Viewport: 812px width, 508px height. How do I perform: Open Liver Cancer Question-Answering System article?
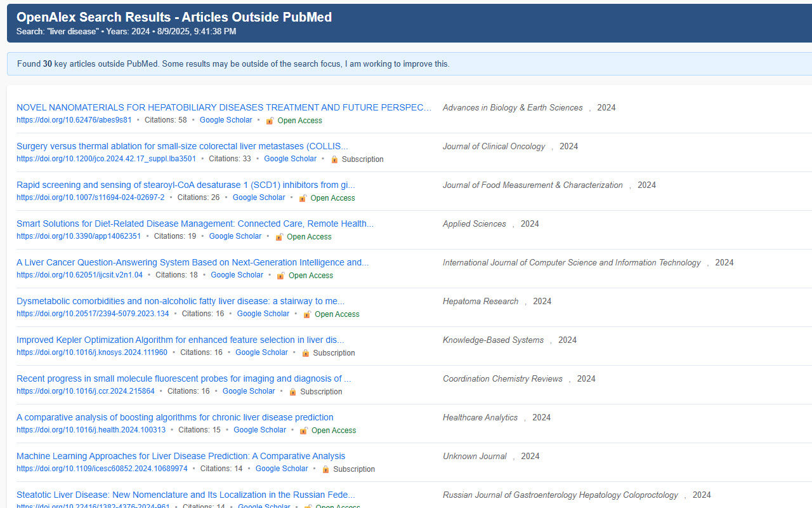(x=192, y=262)
